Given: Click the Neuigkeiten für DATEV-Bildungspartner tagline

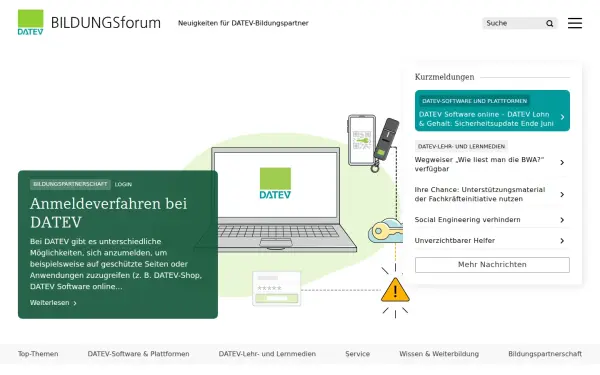Looking at the screenshot, I should [243, 23].
